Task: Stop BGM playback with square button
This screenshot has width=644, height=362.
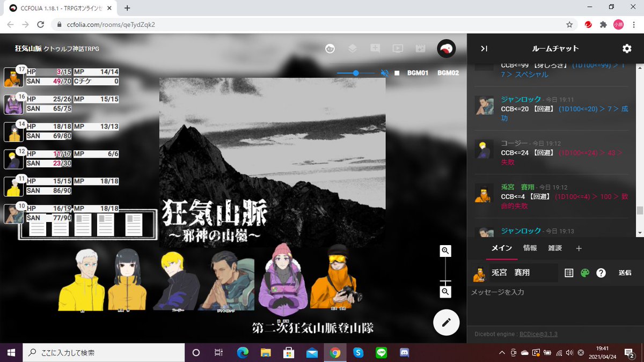Action: [397, 73]
